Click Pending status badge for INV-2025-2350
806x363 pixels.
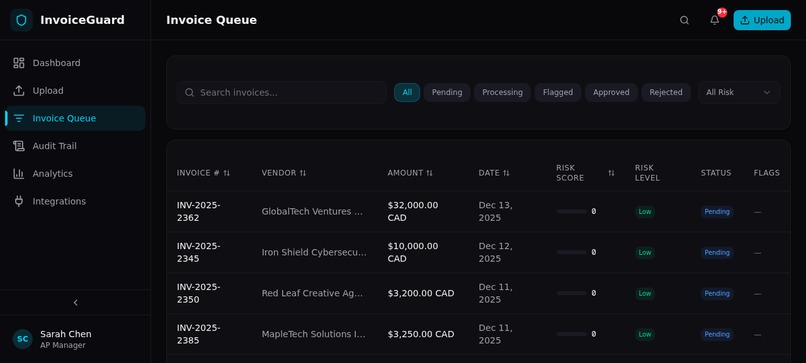click(717, 294)
